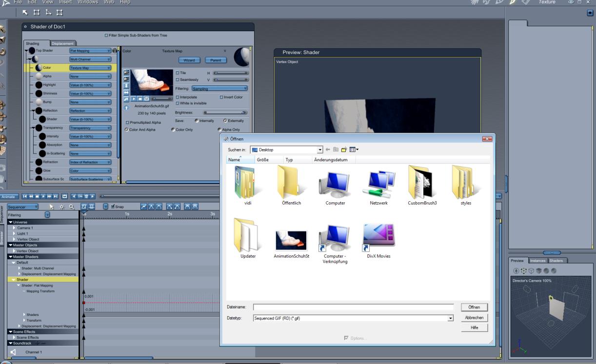This screenshot has height=364, width=596.
Task: Select the Alpha Only radio button
Action: 219,130
